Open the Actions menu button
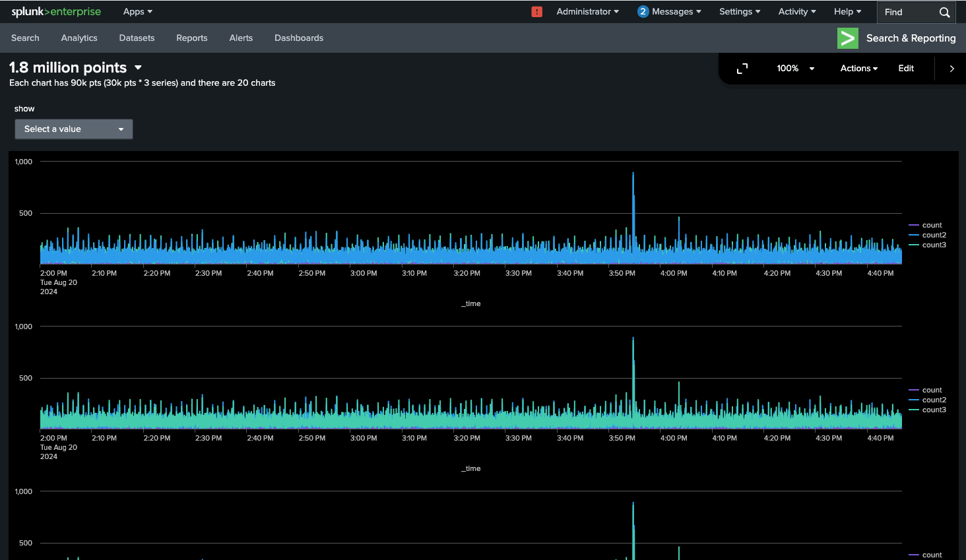966x560 pixels. 858,69
